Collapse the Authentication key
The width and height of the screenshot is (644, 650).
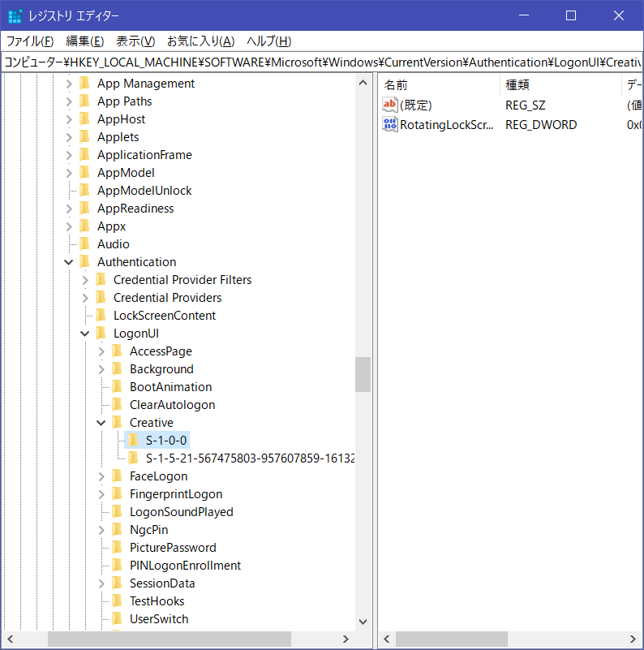69,262
